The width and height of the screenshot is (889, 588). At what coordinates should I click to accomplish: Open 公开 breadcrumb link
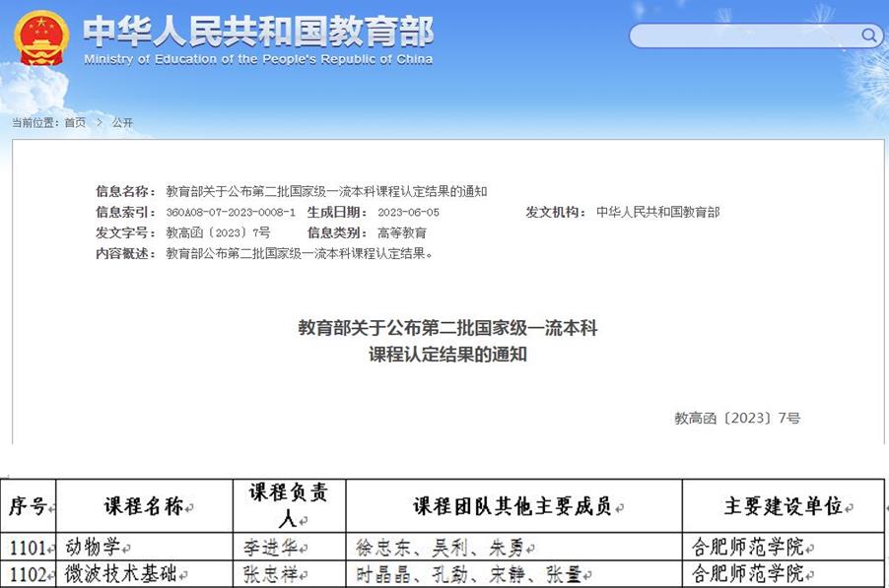pos(122,122)
